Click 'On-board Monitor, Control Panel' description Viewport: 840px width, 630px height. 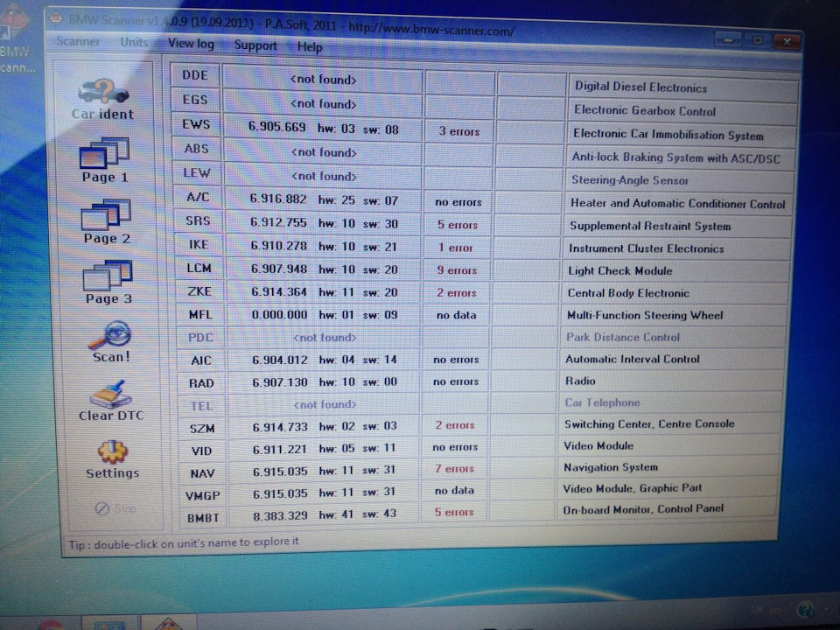point(643,509)
